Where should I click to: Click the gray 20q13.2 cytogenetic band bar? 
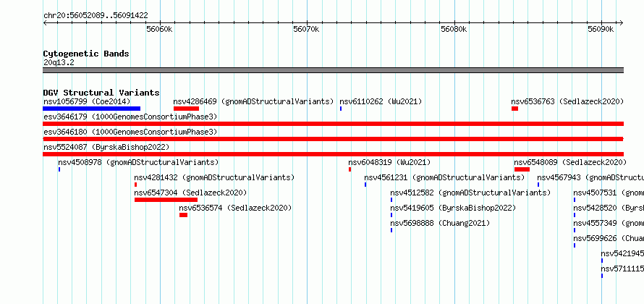click(x=333, y=70)
